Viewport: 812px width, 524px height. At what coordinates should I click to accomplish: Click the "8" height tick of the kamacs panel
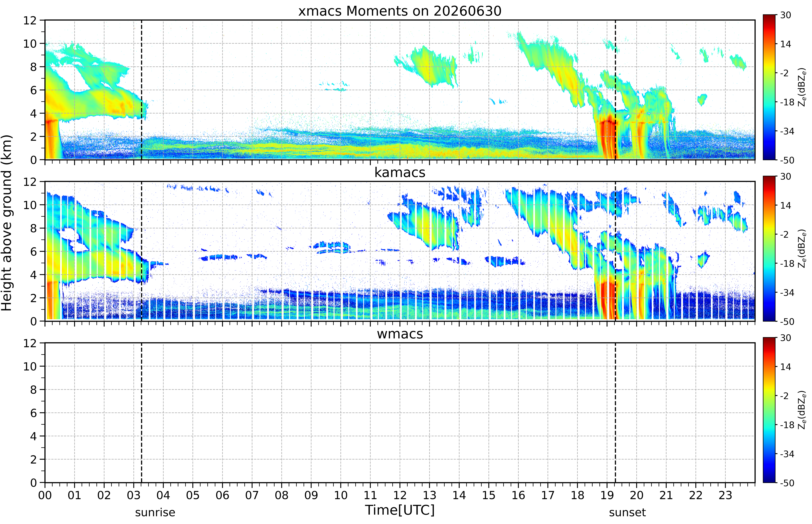tap(33, 228)
